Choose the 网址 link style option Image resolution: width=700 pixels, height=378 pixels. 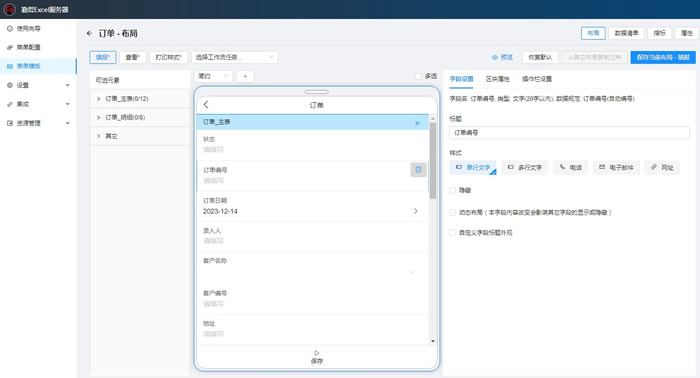coord(662,167)
